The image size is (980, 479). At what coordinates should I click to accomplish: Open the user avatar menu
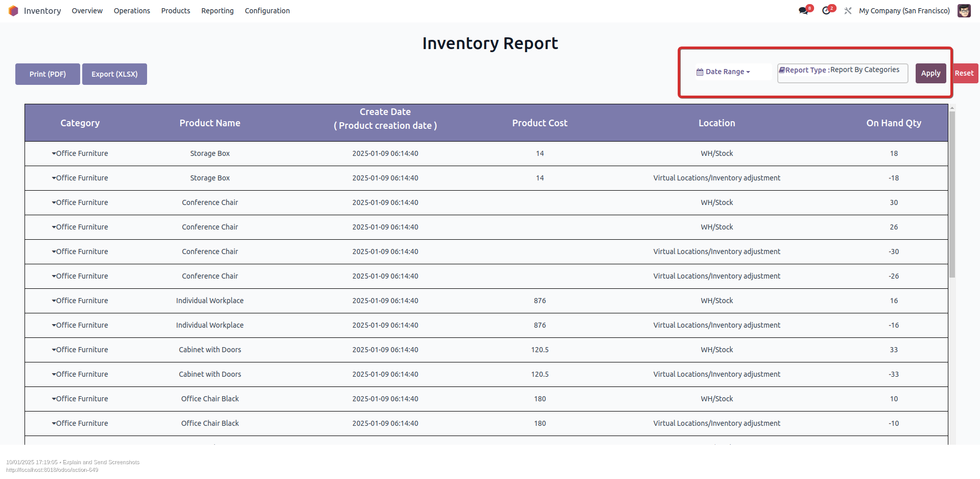tap(964, 11)
